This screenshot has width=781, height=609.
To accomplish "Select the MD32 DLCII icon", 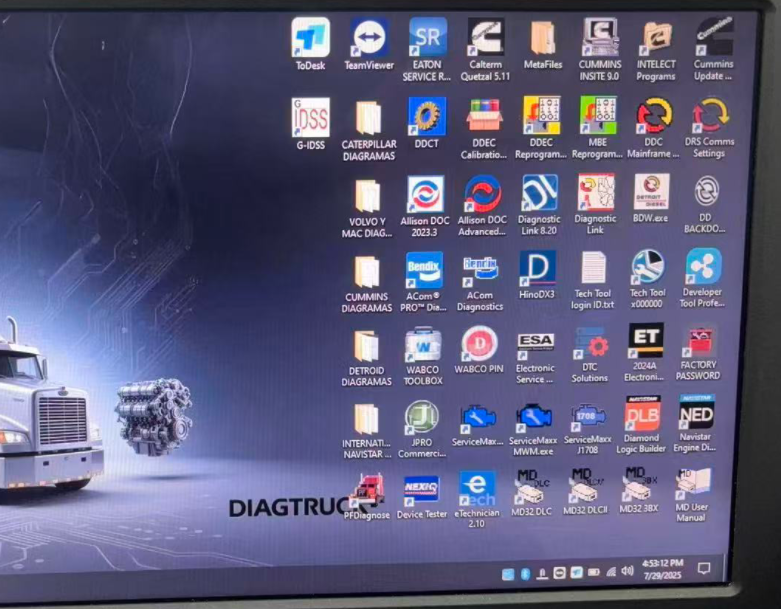I will tap(585, 492).
